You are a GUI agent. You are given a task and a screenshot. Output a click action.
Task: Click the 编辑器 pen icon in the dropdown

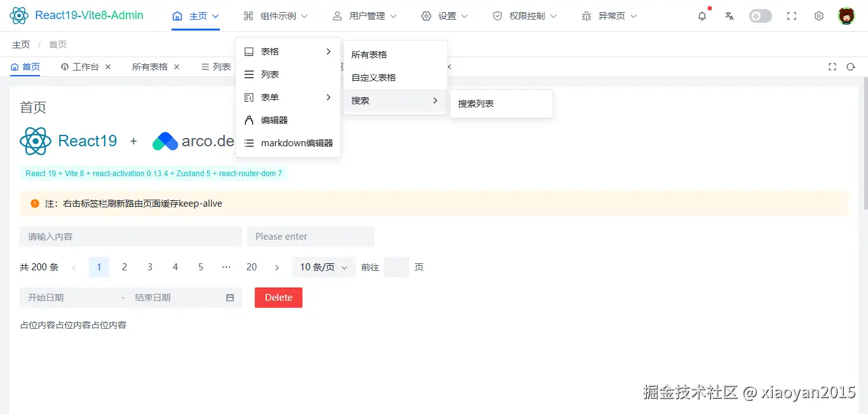(249, 120)
